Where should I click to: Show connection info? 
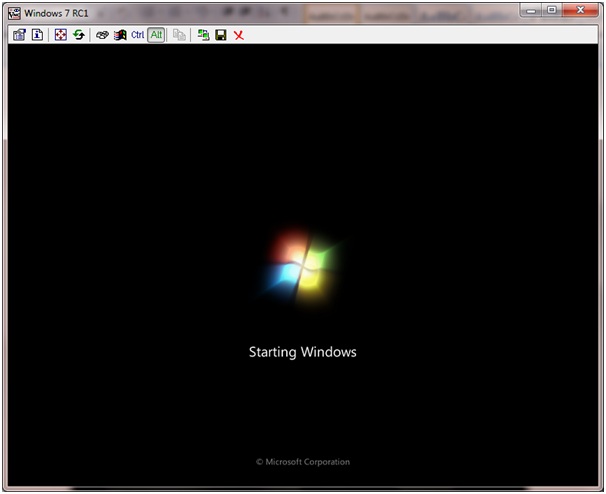[x=37, y=35]
